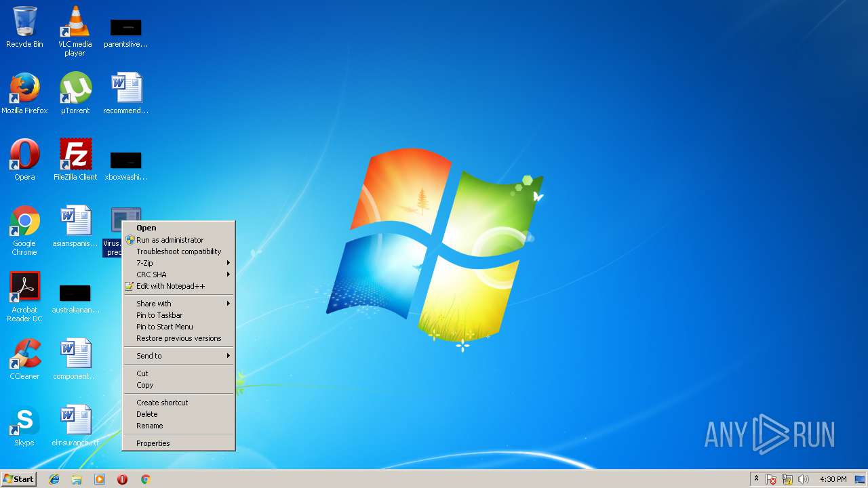The image size is (868, 488).
Task: Click the Google Chrome desktop shortcut
Action: (x=24, y=230)
